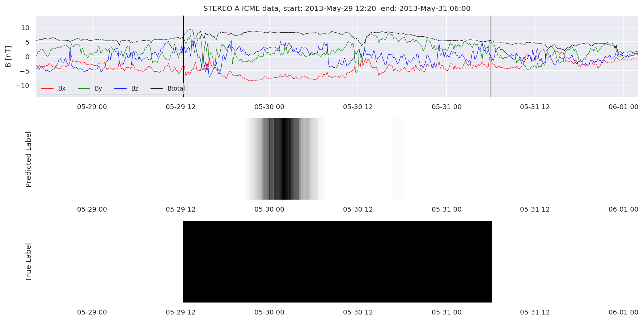Click the red Bx line sample in legend
Viewport: 644px width, 321px height.
pyautogui.click(x=47, y=89)
